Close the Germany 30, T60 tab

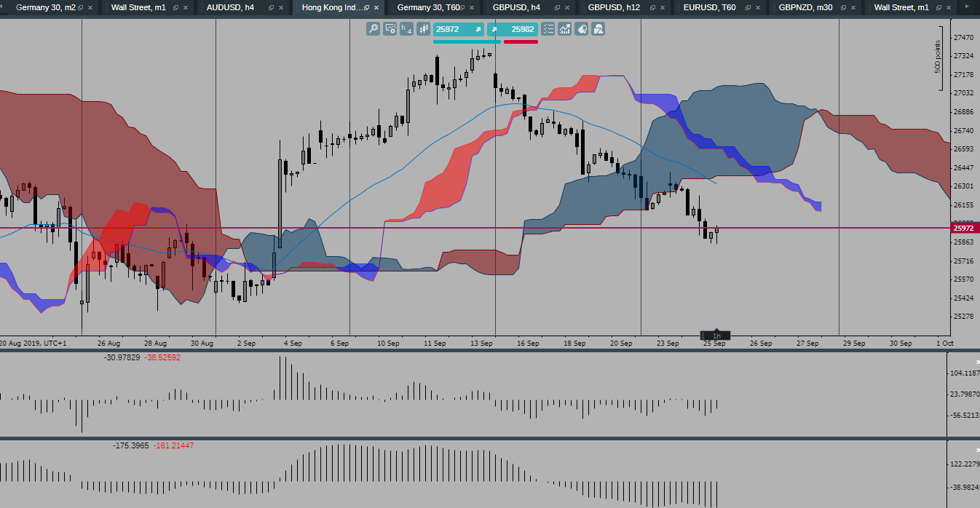click(473, 7)
